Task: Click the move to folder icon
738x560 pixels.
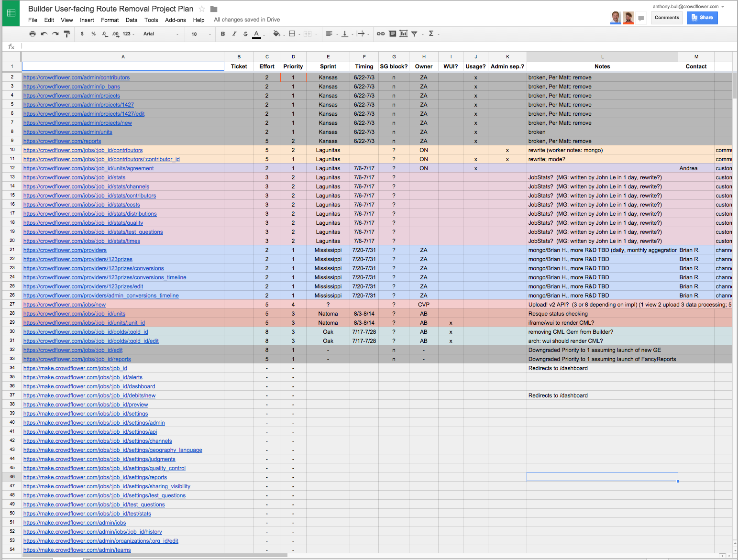Action: point(214,9)
